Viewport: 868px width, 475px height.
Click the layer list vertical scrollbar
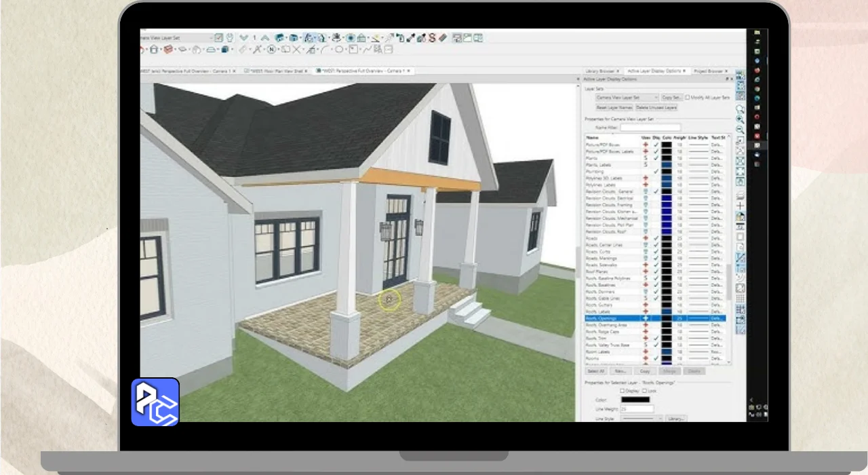(729, 282)
